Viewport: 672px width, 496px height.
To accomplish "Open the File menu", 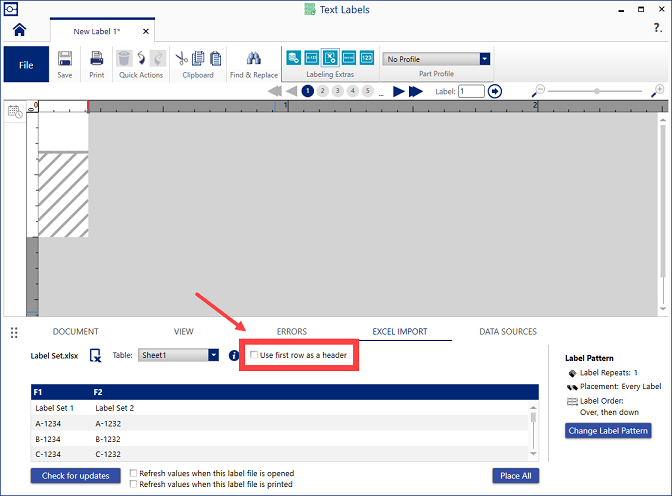I will tap(26, 65).
